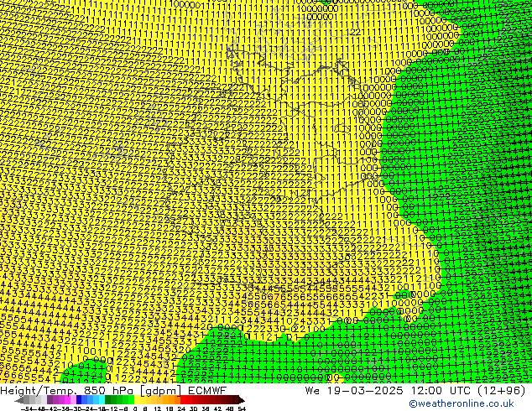Pick the dark blue legend swatch
This screenshot has height=411, width=532.
79,400
